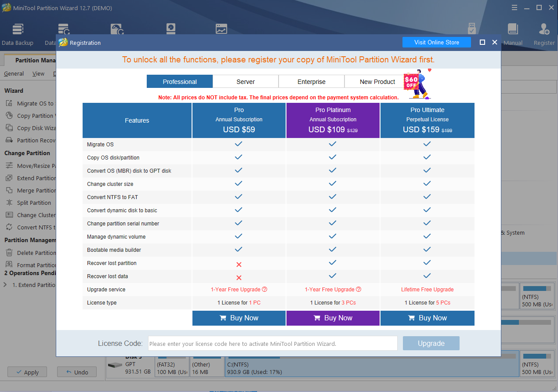This screenshot has width=558, height=392.
Task: Click the Pro Platinum USD $109 header
Action: (333, 120)
